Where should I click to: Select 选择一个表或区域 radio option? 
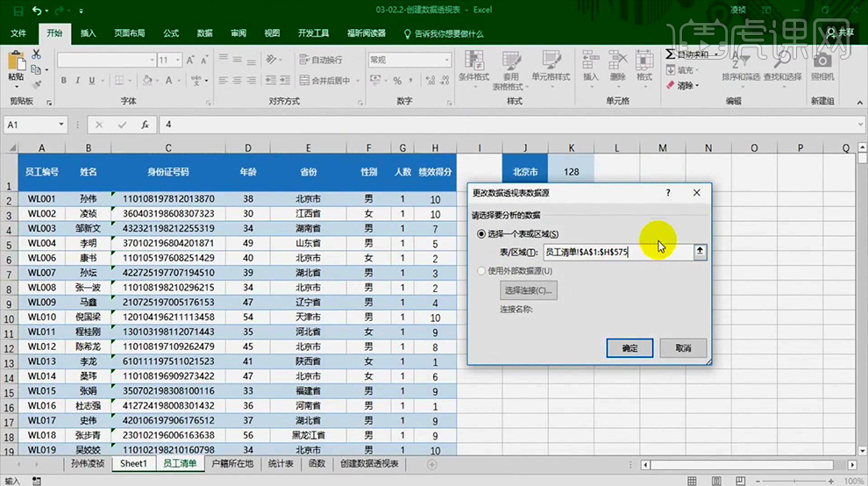(x=481, y=234)
